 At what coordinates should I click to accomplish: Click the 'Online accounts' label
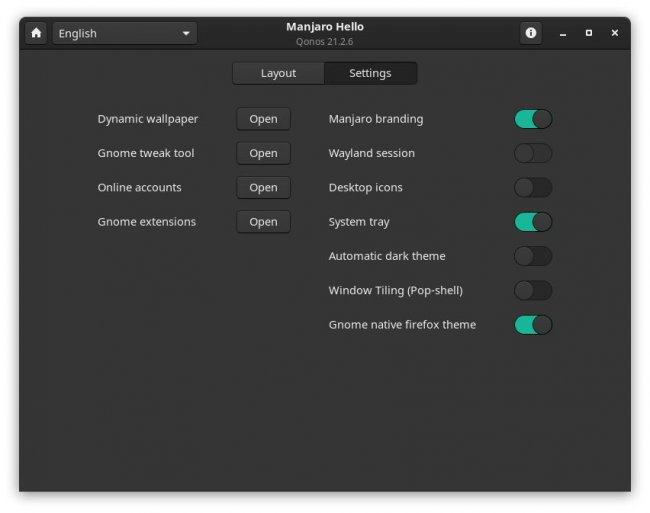click(139, 188)
